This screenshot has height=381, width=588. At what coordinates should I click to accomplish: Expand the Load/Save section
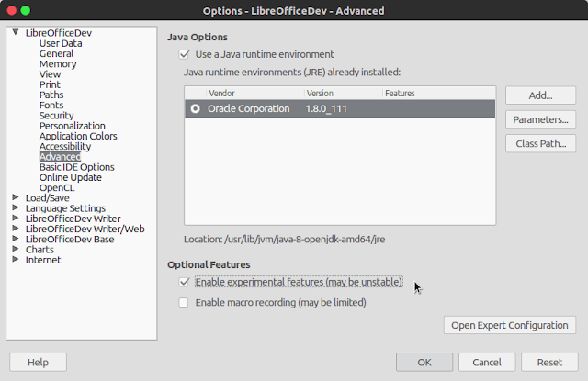tap(16, 197)
